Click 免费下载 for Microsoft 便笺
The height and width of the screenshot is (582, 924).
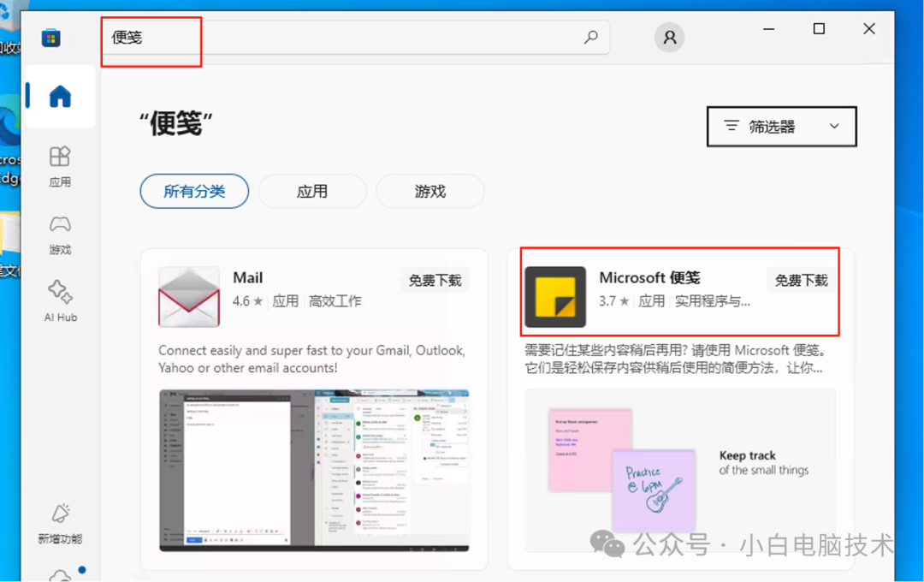coord(801,280)
